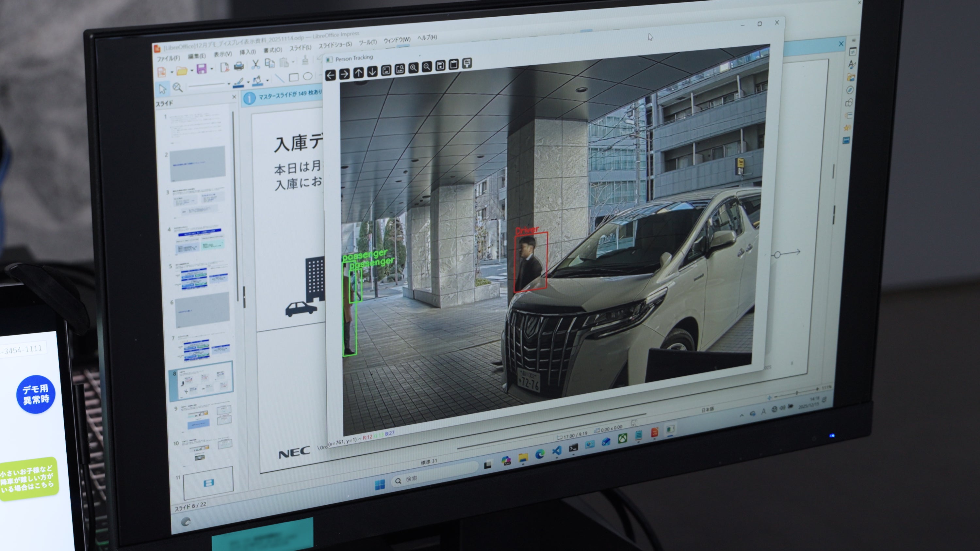The height and width of the screenshot is (551, 980).
Task: Click the copy to clipboard icon
Action: tap(453, 65)
